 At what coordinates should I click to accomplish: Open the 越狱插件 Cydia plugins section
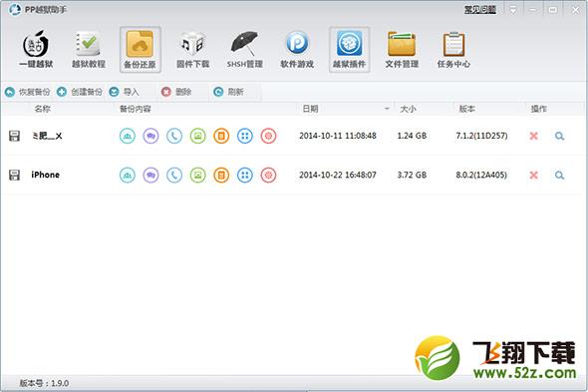(x=349, y=50)
